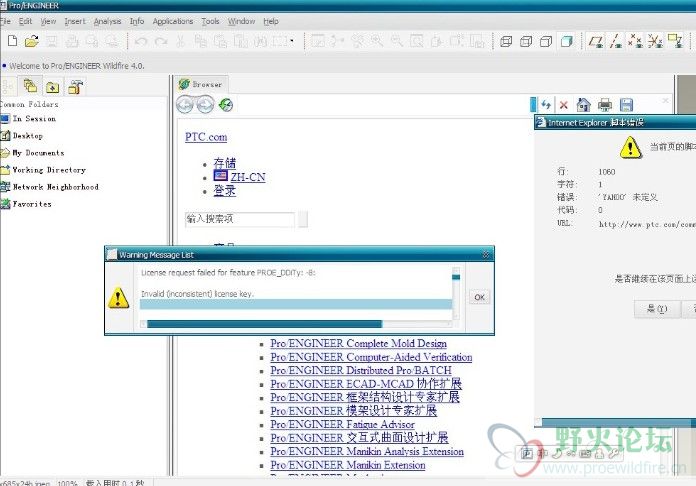Open Pro/ENGINEER Fatigue Advisor link
The width and height of the screenshot is (696, 486).
tap(343, 425)
